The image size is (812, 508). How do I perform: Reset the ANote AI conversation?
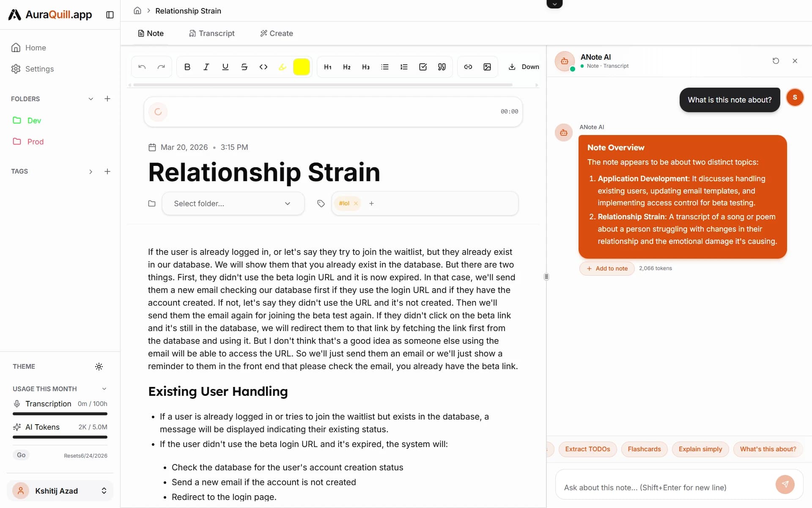coord(776,61)
